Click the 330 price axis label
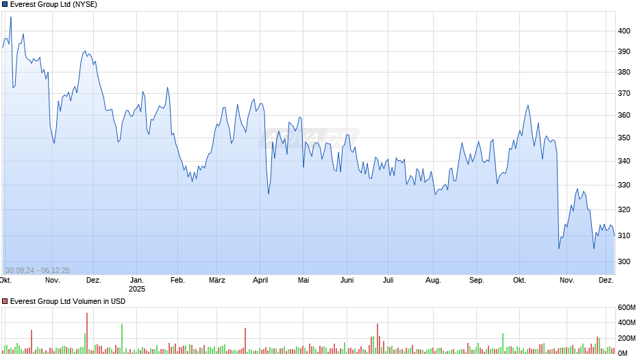Image resolution: width=644 pixels, height=360 pixels. pyautogui.click(x=624, y=185)
